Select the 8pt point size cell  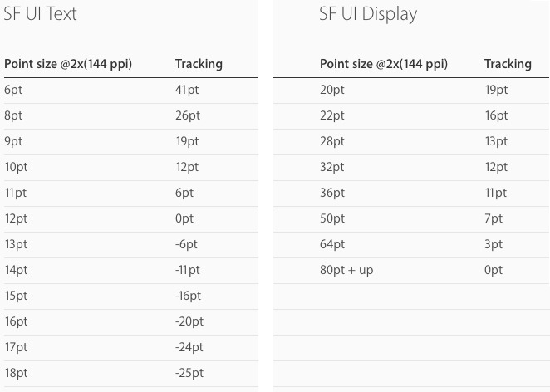16,115
